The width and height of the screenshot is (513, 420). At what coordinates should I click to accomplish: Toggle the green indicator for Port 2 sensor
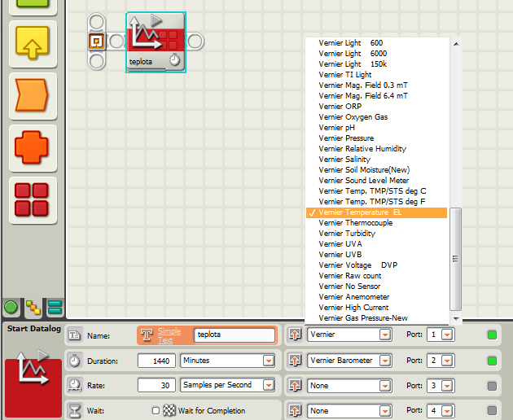(492, 361)
